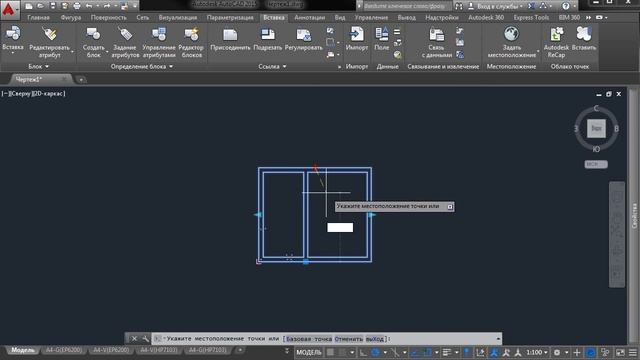Click the Вставка insert block button
The image size is (640, 360).
tap(13, 40)
